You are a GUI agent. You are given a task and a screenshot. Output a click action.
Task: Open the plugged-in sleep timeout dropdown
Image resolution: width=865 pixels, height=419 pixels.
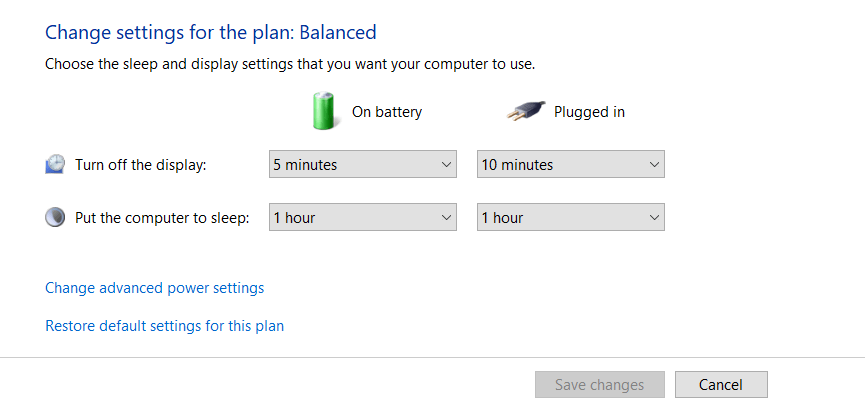click(x=570, y=217)
